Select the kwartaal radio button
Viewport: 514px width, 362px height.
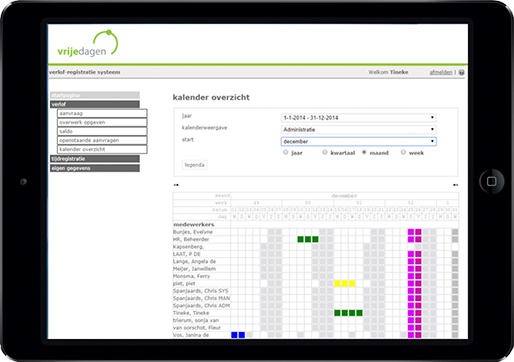coord(325,152)
